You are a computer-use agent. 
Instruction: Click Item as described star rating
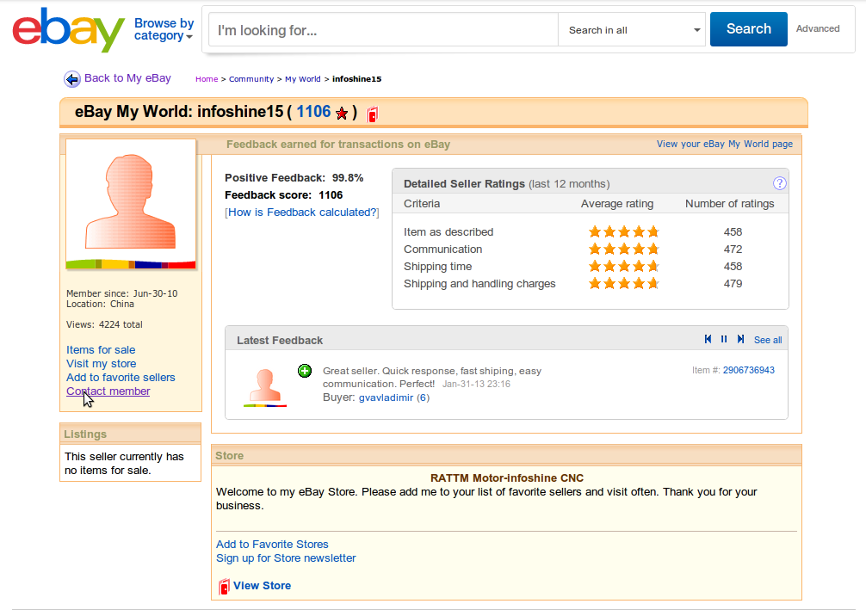[x=624, y=231]
